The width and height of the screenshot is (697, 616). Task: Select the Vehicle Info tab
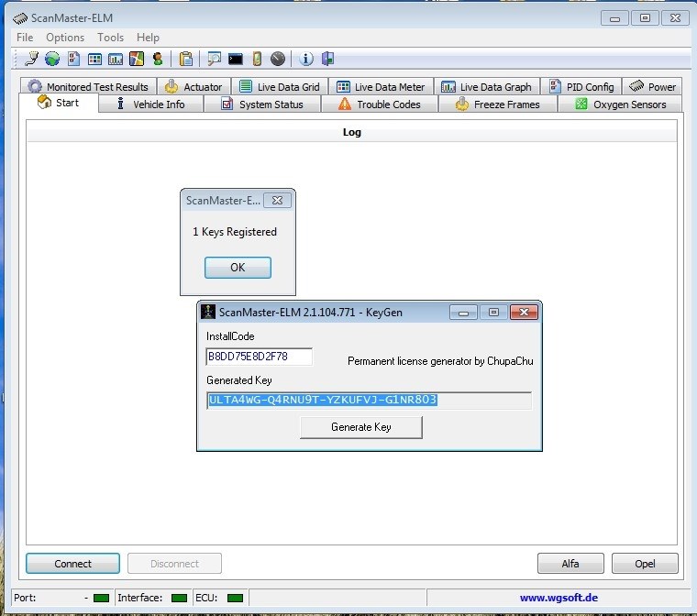pyautogui.click(x=149, y=104)
